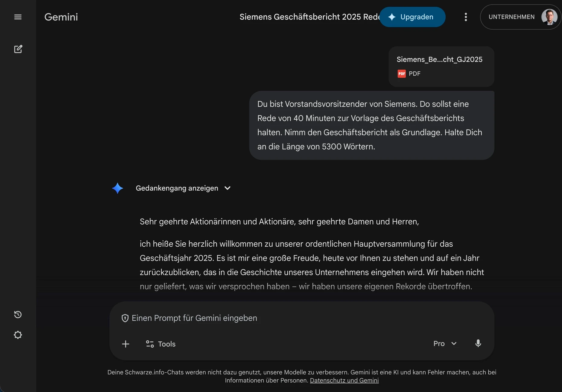The image size is (562, 392).
Task: Click the PDF file type icon
Action: (402, 73)
